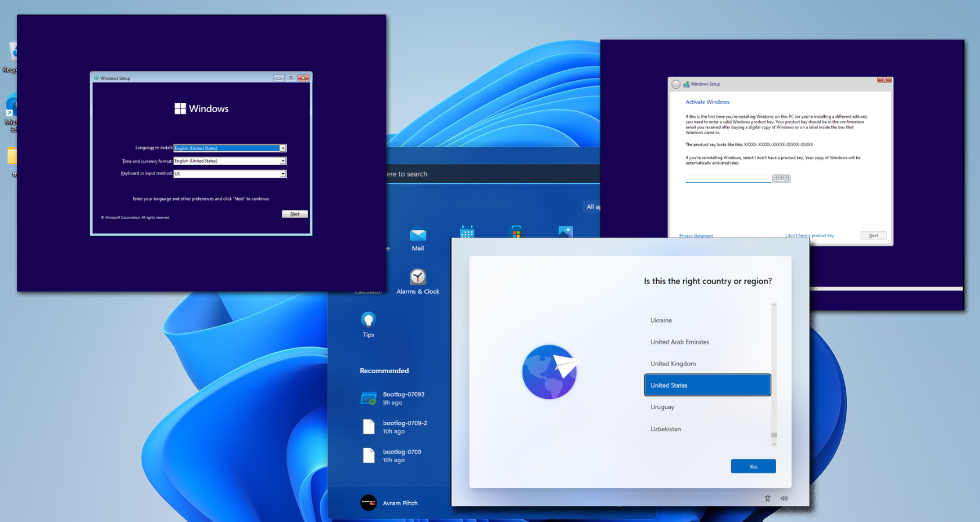Click the product key input field

coord(728,178)
